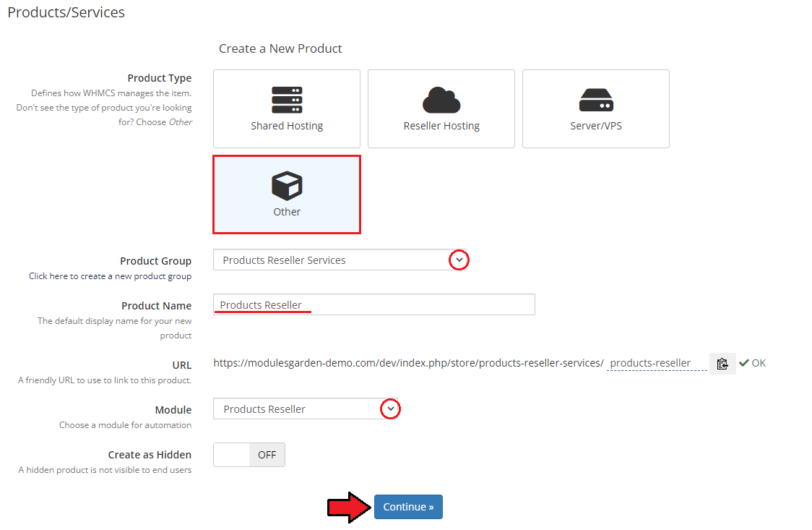Open the Module dropdown
Image resolution: width=812 pixels, height=530 pixels.
306,409
